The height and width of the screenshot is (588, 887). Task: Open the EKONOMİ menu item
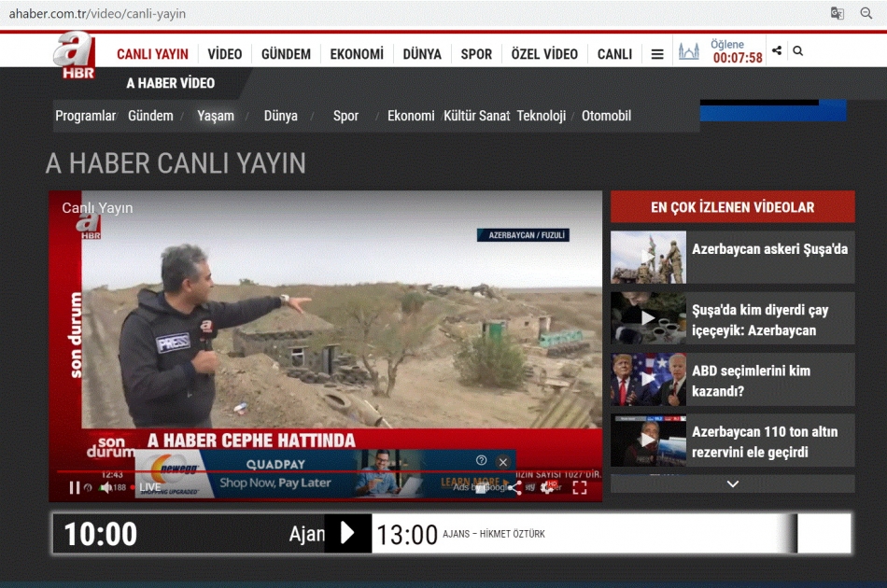[x=357, y=54]
